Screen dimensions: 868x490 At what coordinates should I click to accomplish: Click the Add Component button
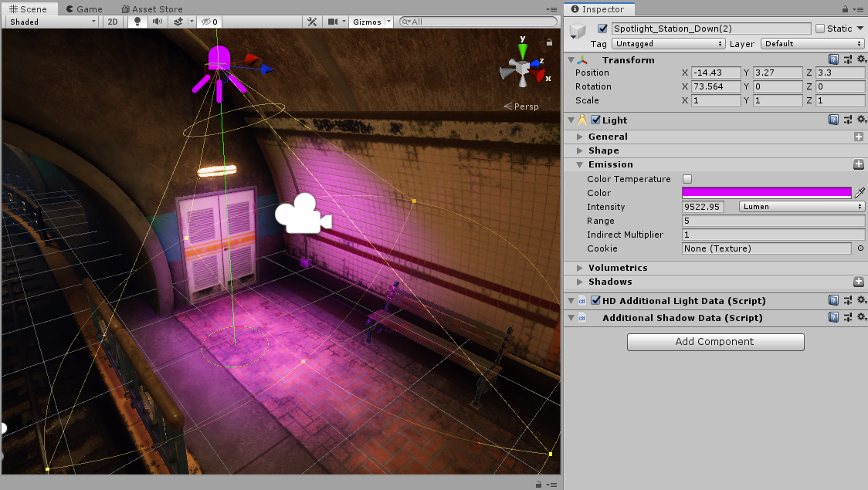pos(715,342)
